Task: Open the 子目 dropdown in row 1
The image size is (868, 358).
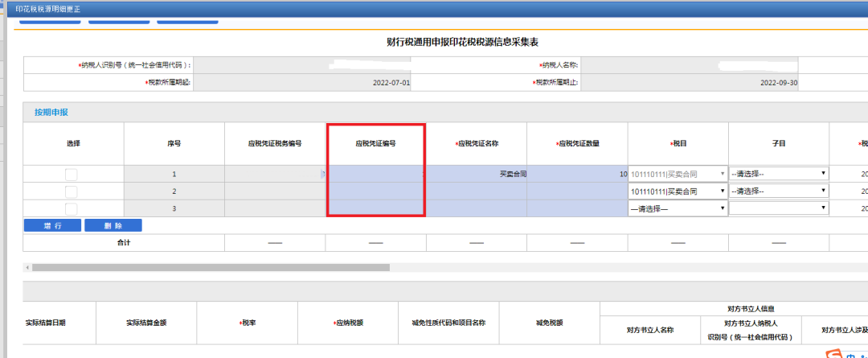Action: click(779, 174)
